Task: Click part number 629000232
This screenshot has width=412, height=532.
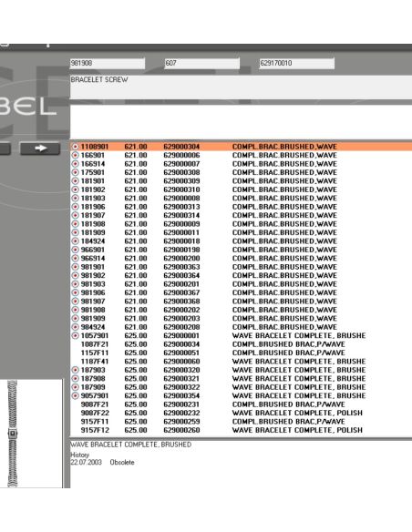Action: click(181, 414)
